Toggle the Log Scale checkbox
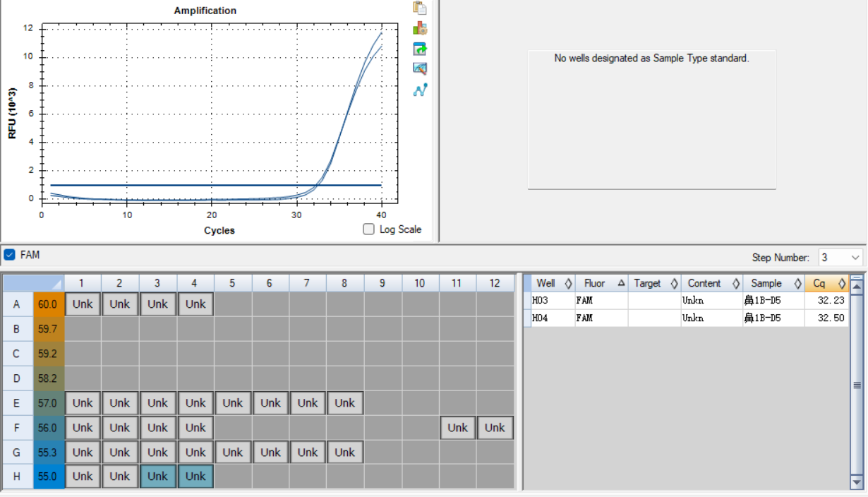 pyautogui.click(x=368, y=229)
